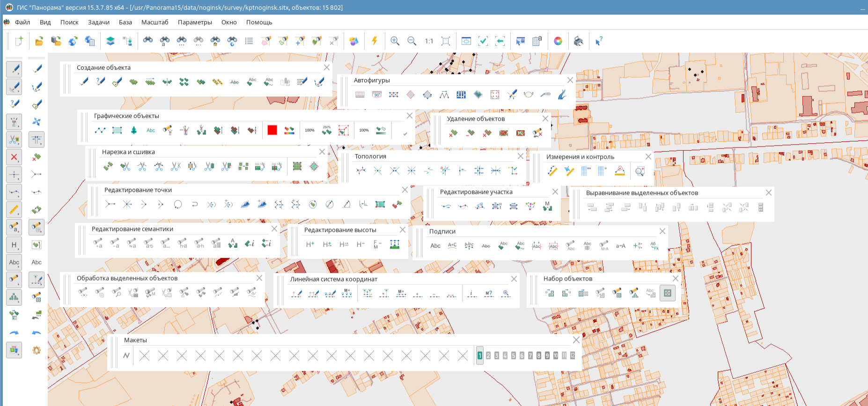Click the lightning bolt icon in main toolbar
868x406 pixels.
pyautogui.click(x=375, y=41)
